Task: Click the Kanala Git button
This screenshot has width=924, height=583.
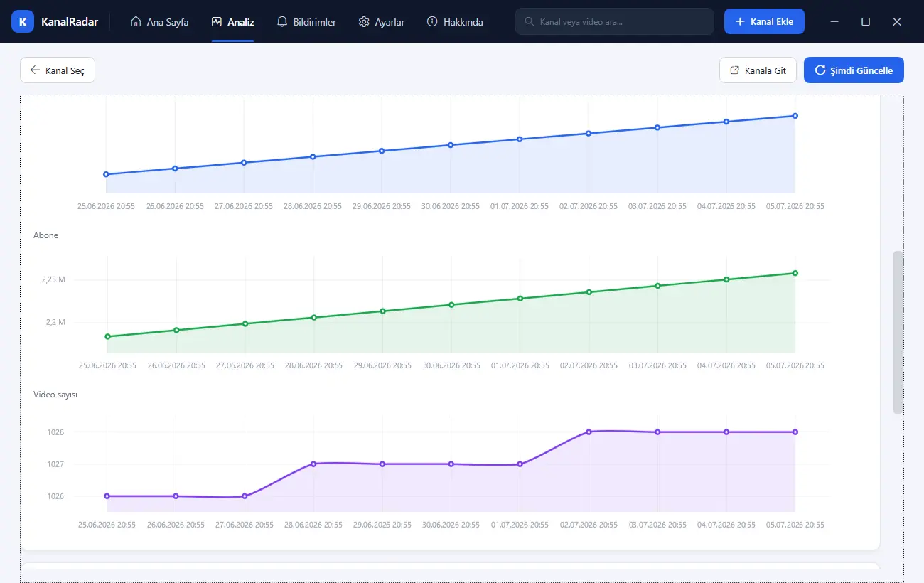Action: pos(758,70)
